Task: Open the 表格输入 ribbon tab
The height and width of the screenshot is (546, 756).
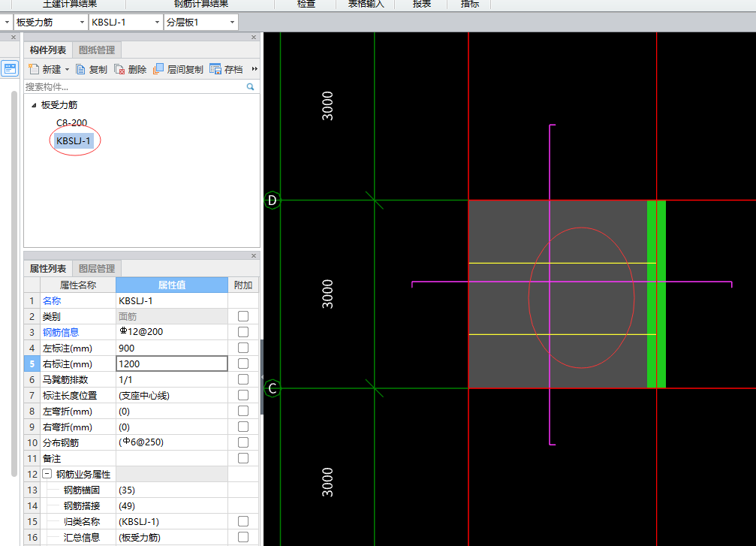Action: coord(366,5)
